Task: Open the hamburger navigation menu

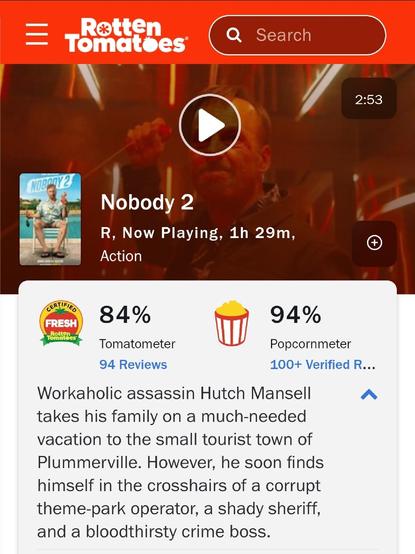Action: pos(37,34)
